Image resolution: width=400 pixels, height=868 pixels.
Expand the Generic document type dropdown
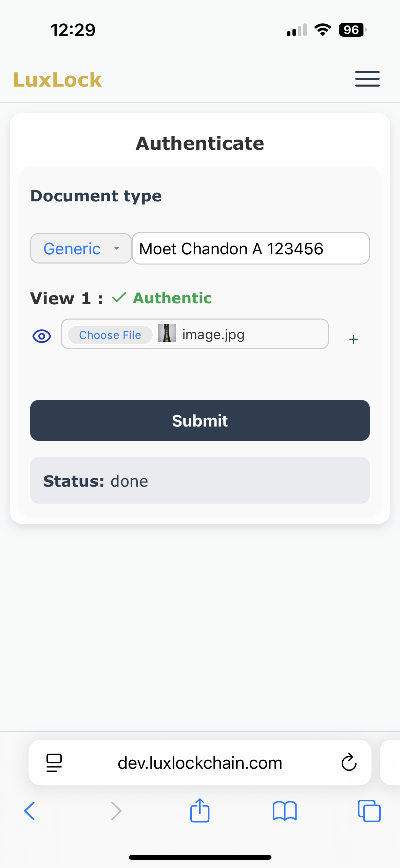(81, 249)
